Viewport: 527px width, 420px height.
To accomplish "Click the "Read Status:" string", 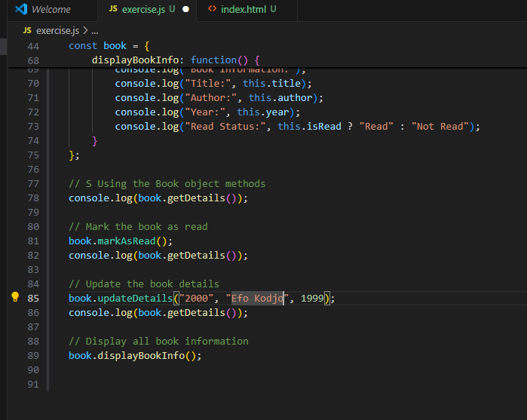I will point(225,126).
